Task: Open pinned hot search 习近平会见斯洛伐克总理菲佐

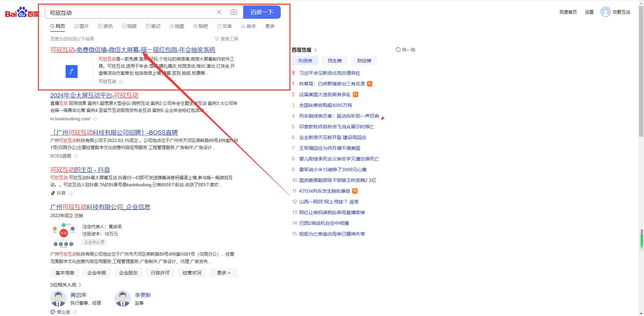Action: 330,73
